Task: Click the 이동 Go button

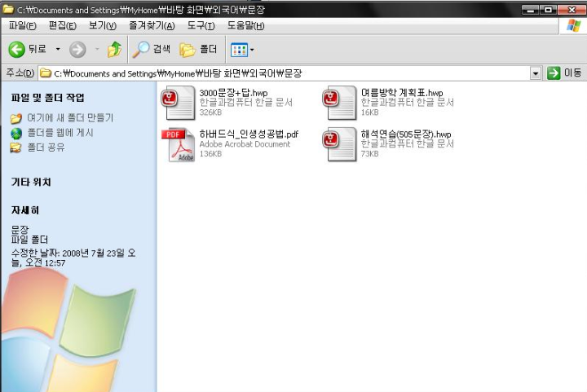Action: pyautogui.click(x=564, y=73)
